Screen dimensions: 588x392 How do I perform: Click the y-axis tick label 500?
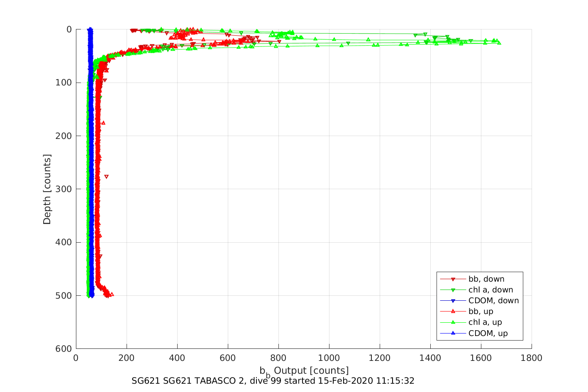point(63,295)
